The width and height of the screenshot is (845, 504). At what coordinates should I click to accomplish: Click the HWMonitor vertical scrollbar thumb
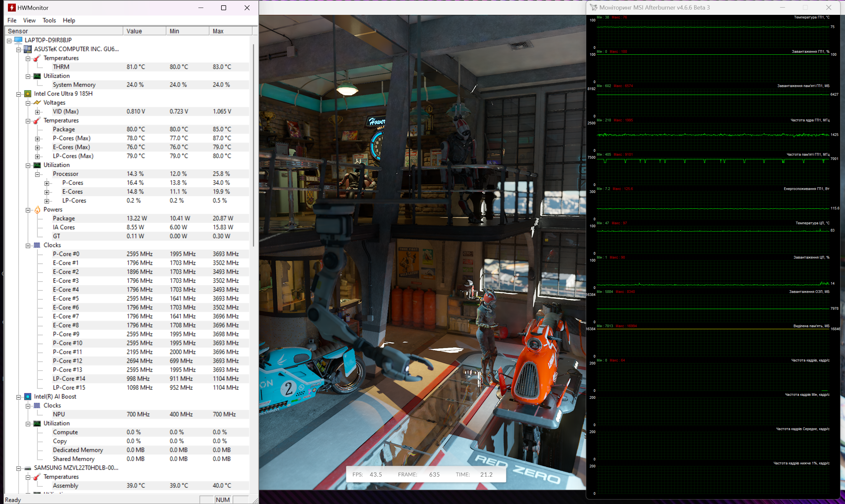click(x=253, y=145)
